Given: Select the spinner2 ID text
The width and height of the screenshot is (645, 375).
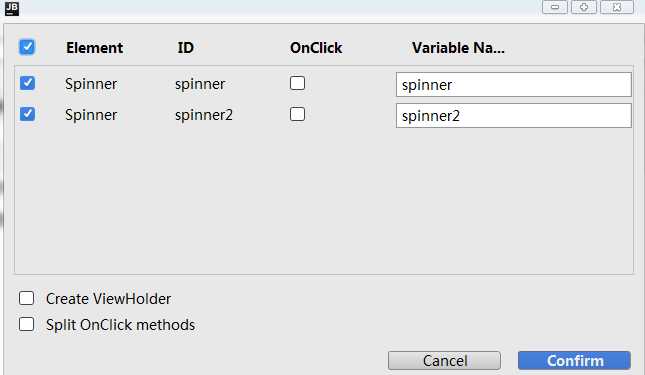Looking at the screenshot, I should [204, 115].
